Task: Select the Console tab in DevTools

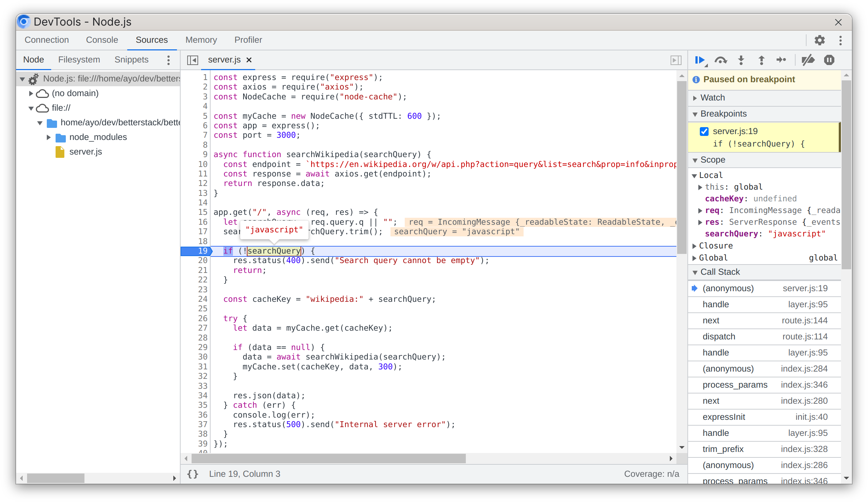Action: pyautogui.click(x=102, y=39)
